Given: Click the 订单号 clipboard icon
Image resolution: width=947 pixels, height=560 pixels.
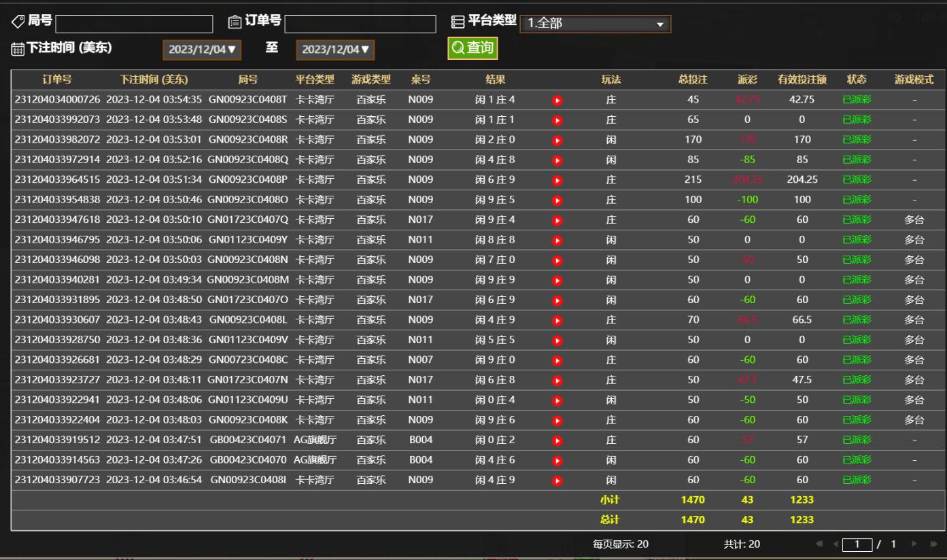Looking at the screenshot, I should [234, 22].
